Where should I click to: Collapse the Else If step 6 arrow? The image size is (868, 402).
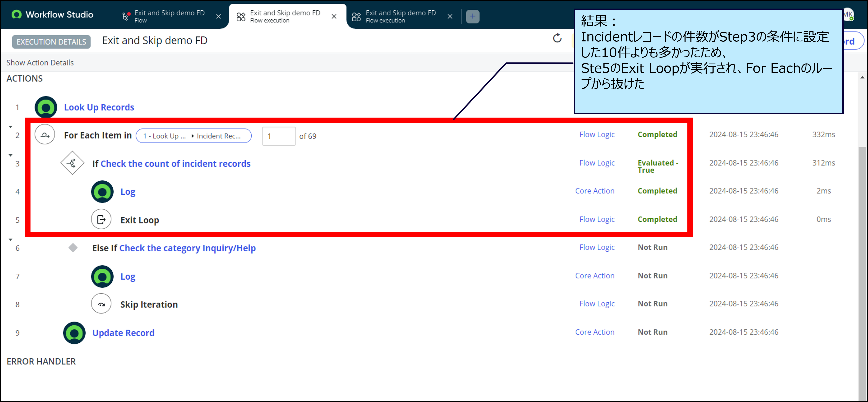click(10, 240)
